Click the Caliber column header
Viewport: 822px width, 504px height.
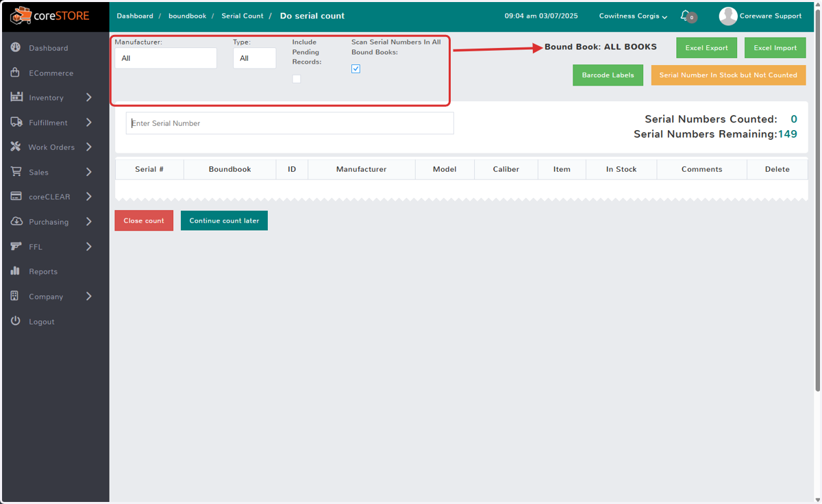pyautogui.click(x=506, y=169)
